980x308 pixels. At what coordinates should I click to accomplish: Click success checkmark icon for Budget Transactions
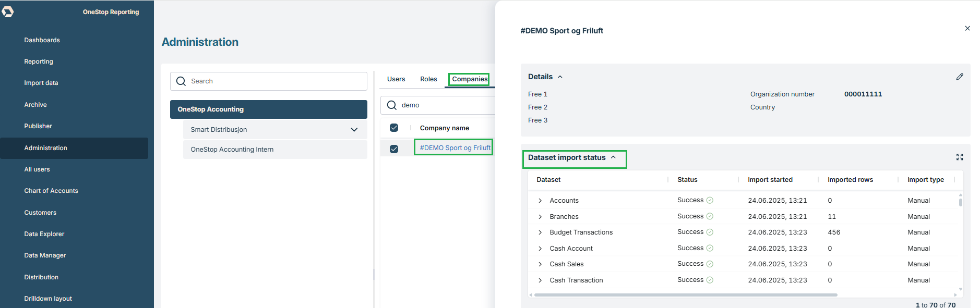point(710,232)
